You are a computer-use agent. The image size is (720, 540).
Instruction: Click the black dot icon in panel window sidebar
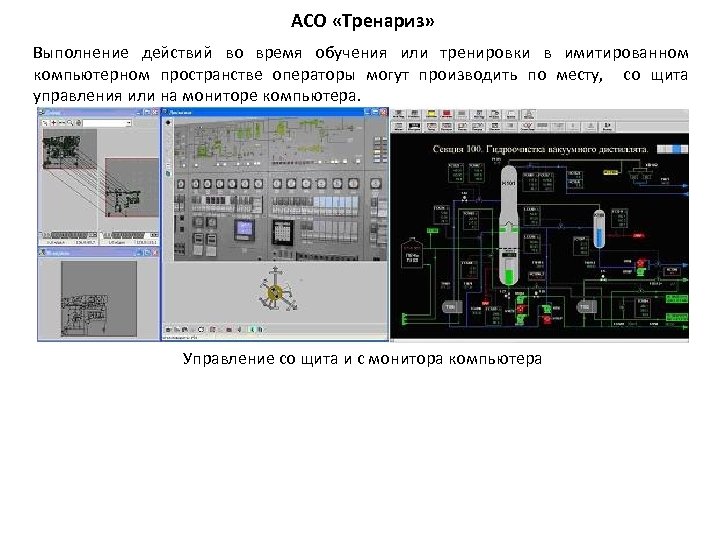[x=168, y=123]
